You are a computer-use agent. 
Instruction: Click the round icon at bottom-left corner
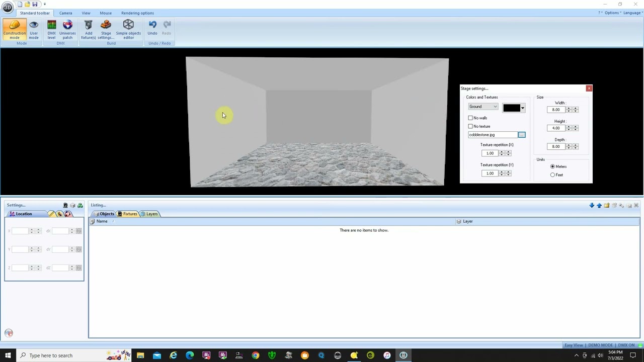coord(9,333)
